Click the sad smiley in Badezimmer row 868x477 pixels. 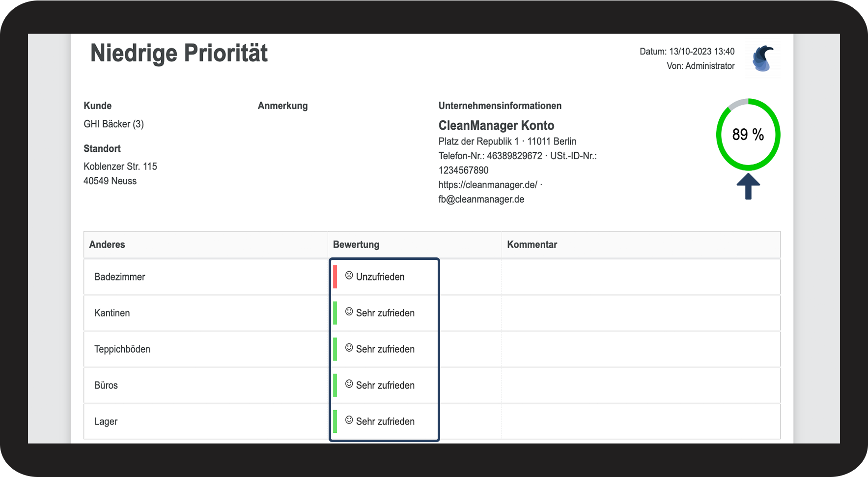pos(349,276)
